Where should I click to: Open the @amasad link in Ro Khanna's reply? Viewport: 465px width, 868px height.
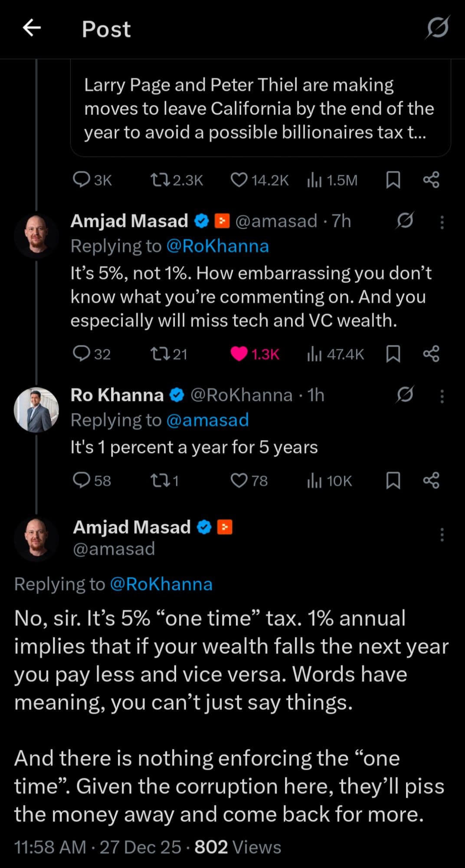click(207, 420)
